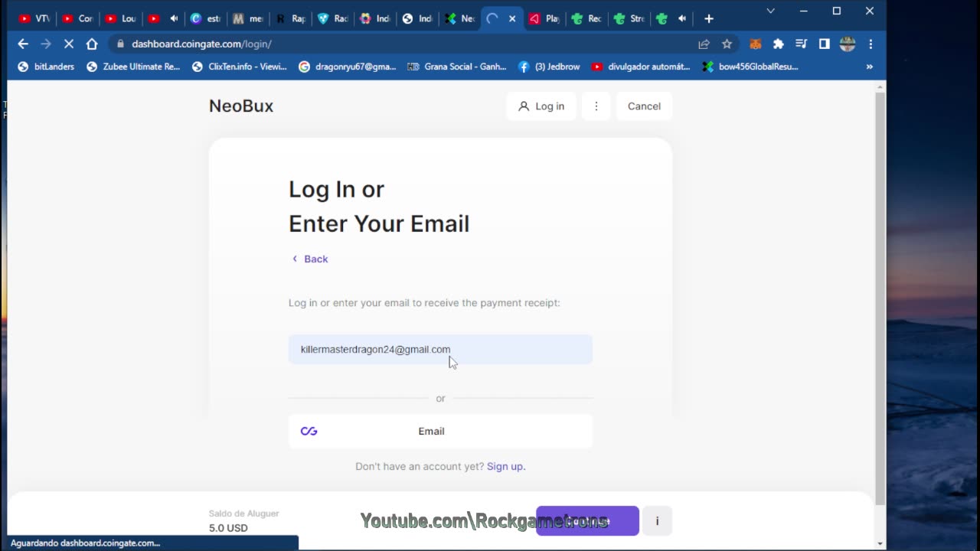Screen dimensions: 980x551
Task: Open the bow456GlobalResu... bookmark
Action: [x=750, y=67]
